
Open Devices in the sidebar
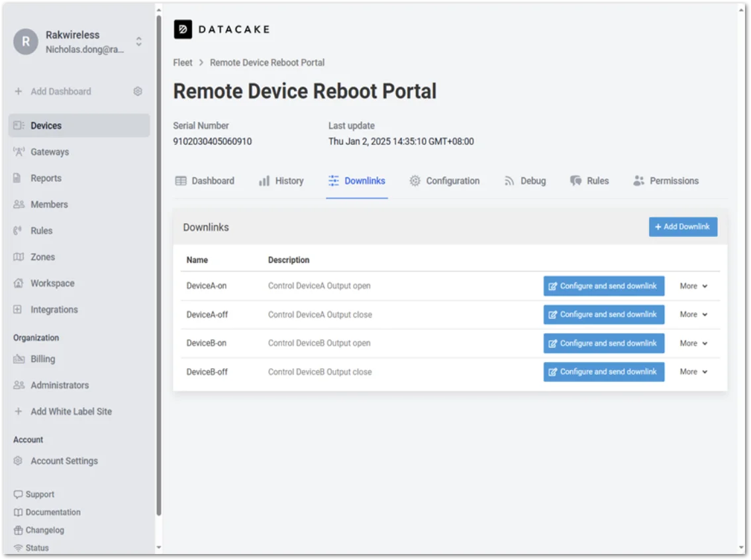pyautogui.click(x=79, y=125)
